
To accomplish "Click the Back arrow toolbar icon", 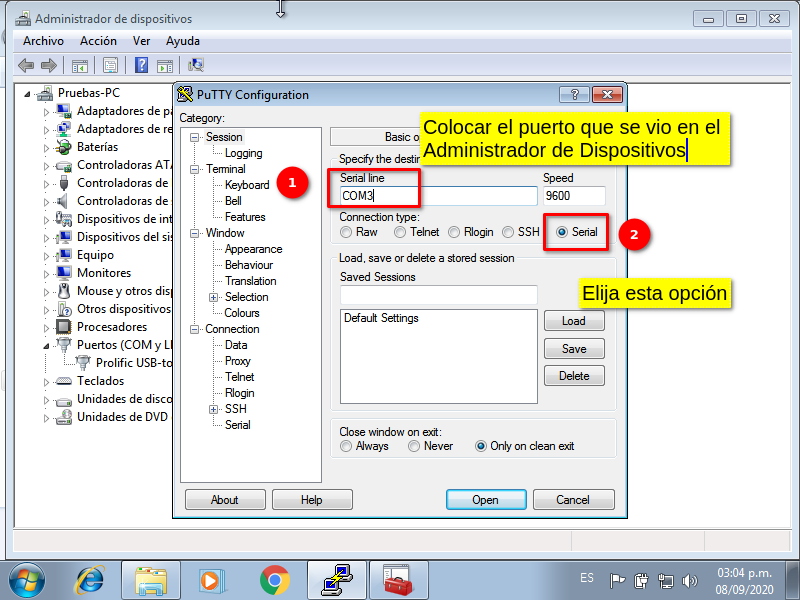I will (x=25, y=65).
